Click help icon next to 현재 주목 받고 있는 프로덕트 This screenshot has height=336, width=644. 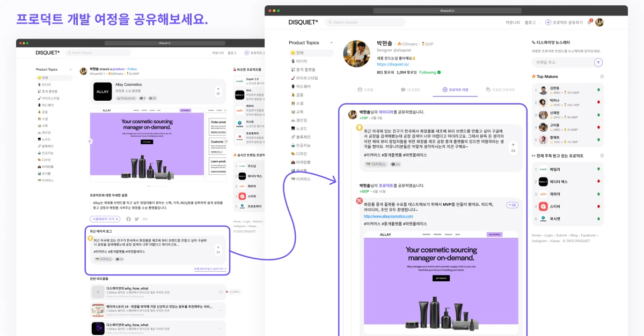(602, 155)
